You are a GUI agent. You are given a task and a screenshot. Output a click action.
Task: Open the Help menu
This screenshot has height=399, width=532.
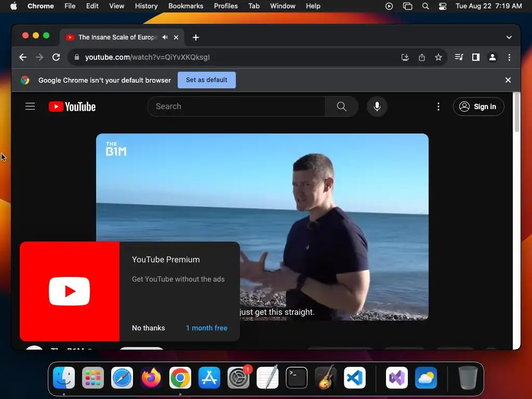click(x=313, y=6)
